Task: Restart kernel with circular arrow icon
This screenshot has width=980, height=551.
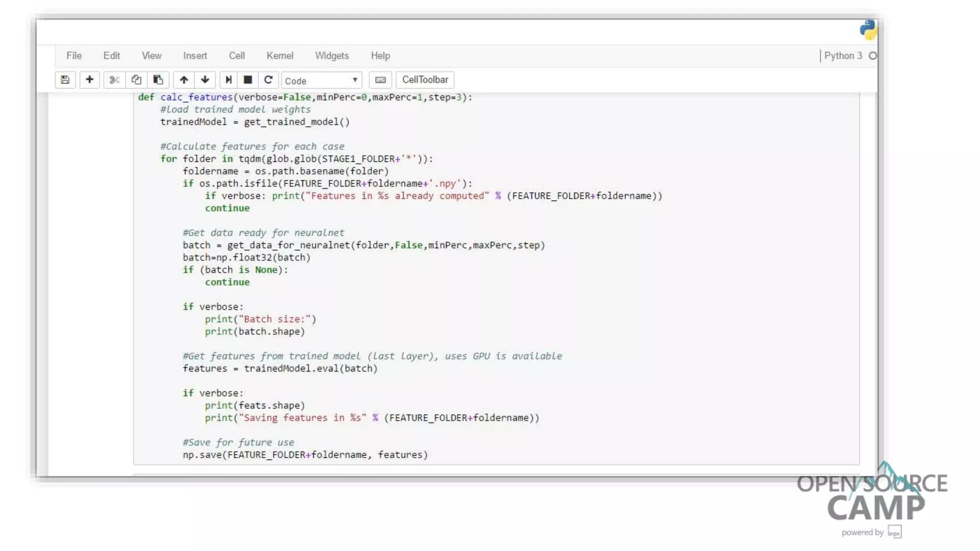Action: tap(268, 80)
